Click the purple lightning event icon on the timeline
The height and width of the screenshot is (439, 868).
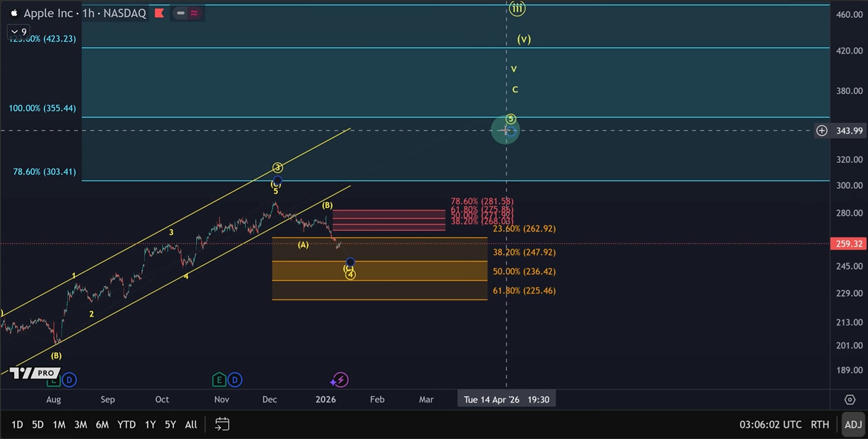click(339, 379)
